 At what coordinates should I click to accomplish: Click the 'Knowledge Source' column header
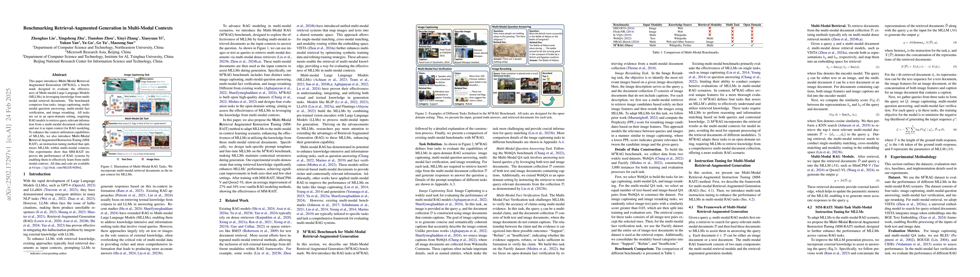coord(680,25)
